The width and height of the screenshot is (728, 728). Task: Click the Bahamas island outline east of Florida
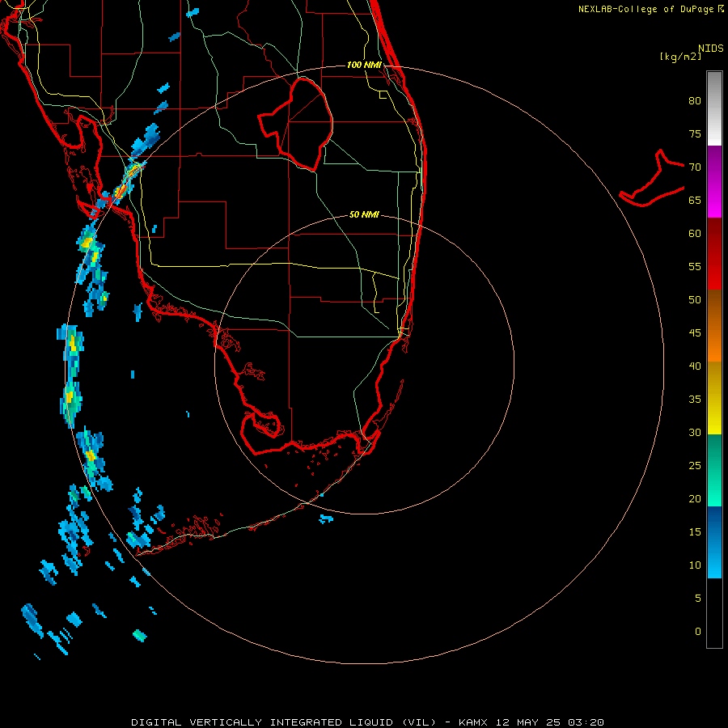pyautogui.click(x=652, y=178)
